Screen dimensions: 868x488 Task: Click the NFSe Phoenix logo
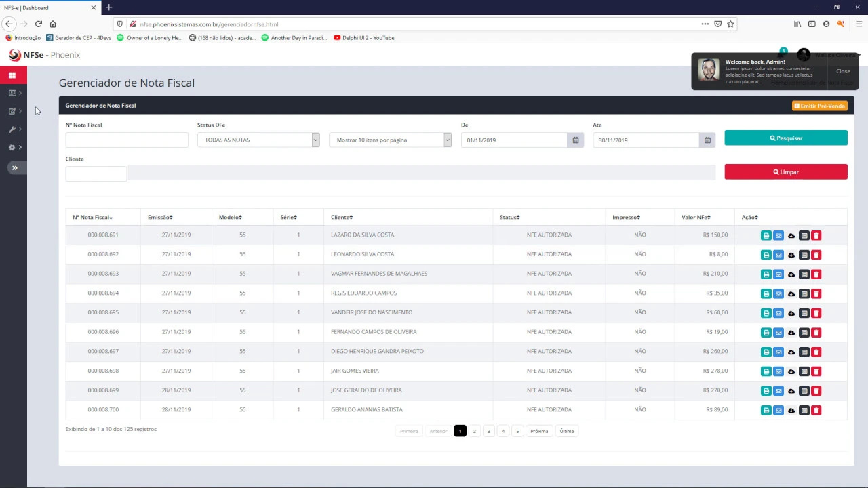coord(45,55)
